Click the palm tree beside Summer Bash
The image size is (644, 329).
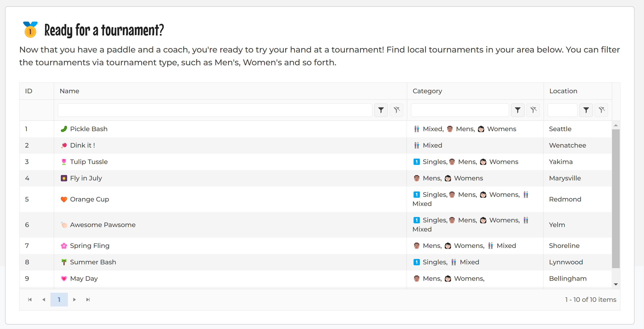coord(64,262)
